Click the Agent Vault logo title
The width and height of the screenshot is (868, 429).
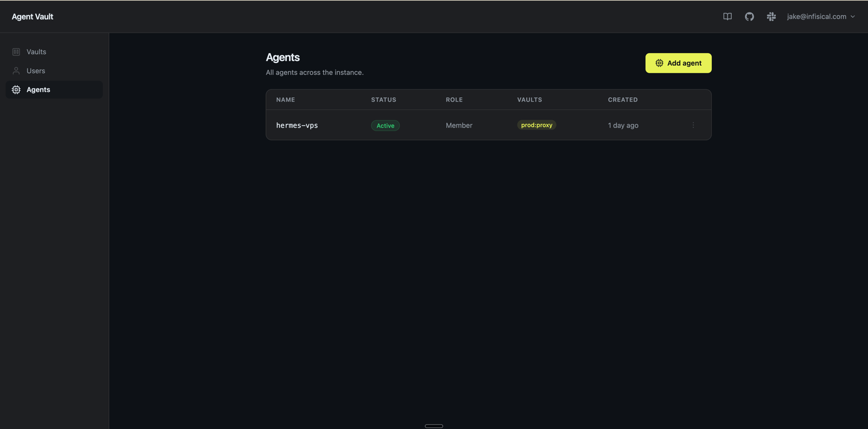[33, 17]
